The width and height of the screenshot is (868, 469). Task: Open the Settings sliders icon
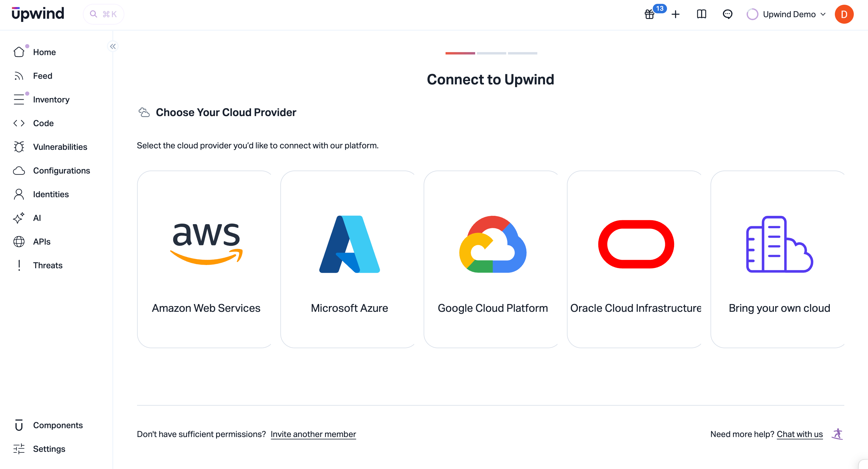[19, 449]
